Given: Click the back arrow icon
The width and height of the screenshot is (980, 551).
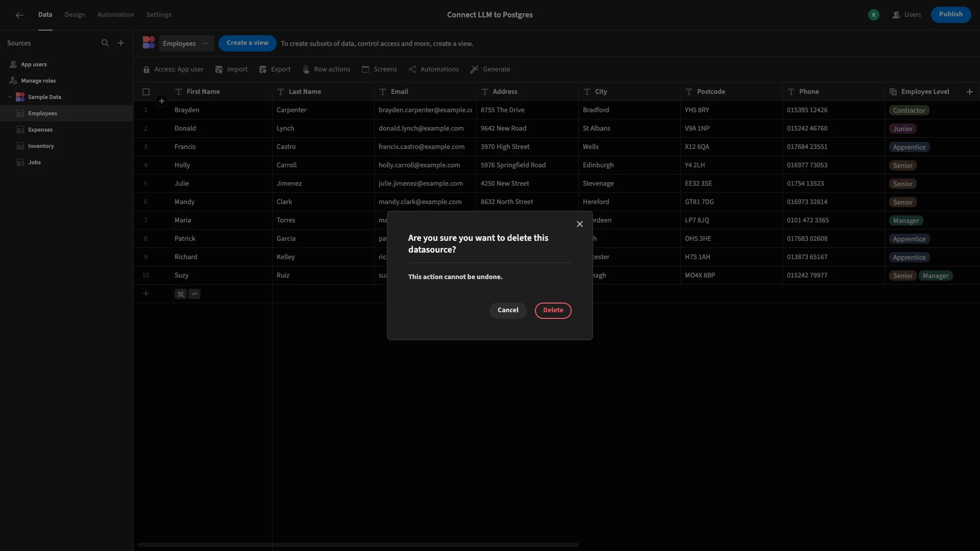Looking at the screenshot, I should coord(19,15).
